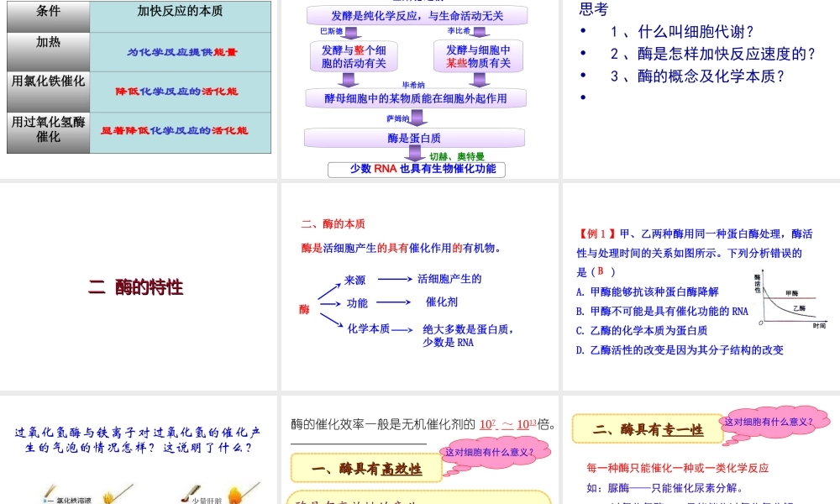840x504 pixels.
Task: Click the red text 每一种酶只能催化一种或一类化学反应
Action: 678,468
